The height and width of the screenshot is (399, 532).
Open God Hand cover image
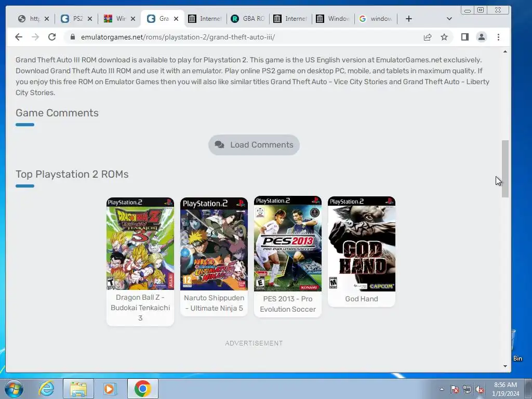tap(362, 244)
